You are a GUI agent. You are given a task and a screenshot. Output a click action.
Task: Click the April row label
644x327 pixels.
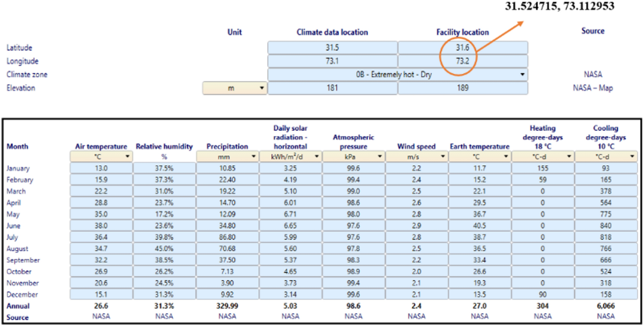(x=14, y=203)
